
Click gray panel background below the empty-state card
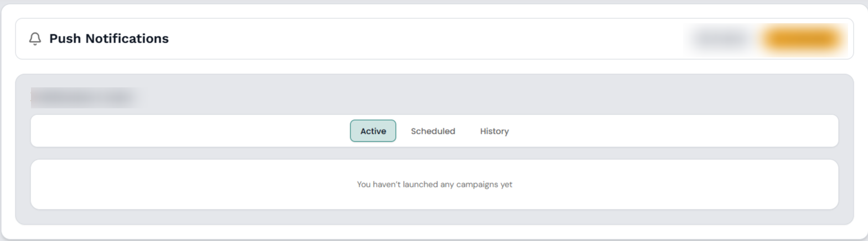point(435,217)
